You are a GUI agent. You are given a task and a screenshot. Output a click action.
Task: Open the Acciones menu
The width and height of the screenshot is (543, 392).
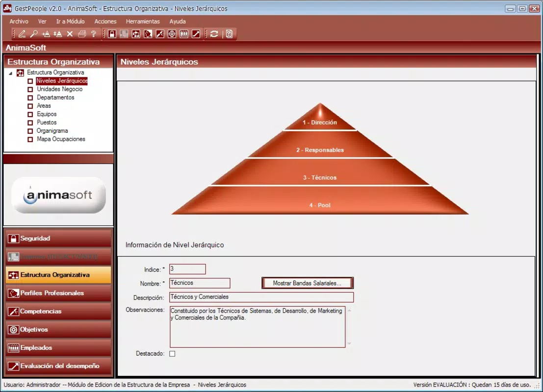pos(105,22)
